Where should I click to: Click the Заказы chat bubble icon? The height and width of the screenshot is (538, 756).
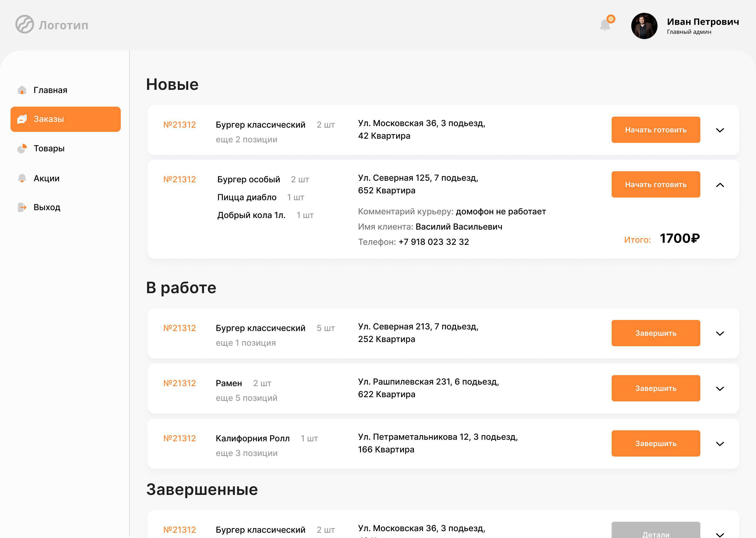coord(22,119)
